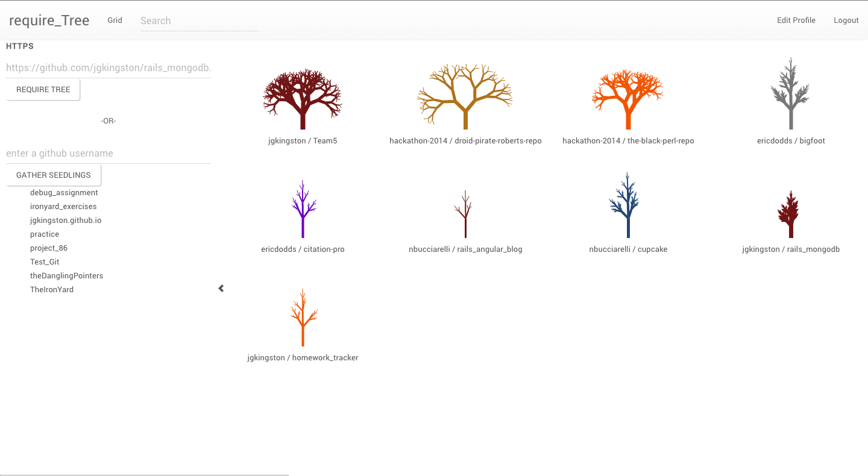Click the blue cupcake tree icon

click(x=628, y=206)
